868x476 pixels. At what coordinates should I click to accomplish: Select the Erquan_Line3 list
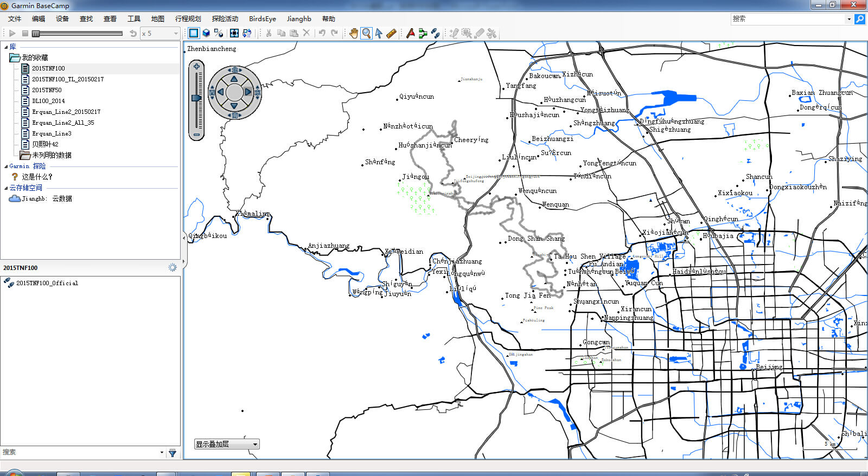point(52,133)
